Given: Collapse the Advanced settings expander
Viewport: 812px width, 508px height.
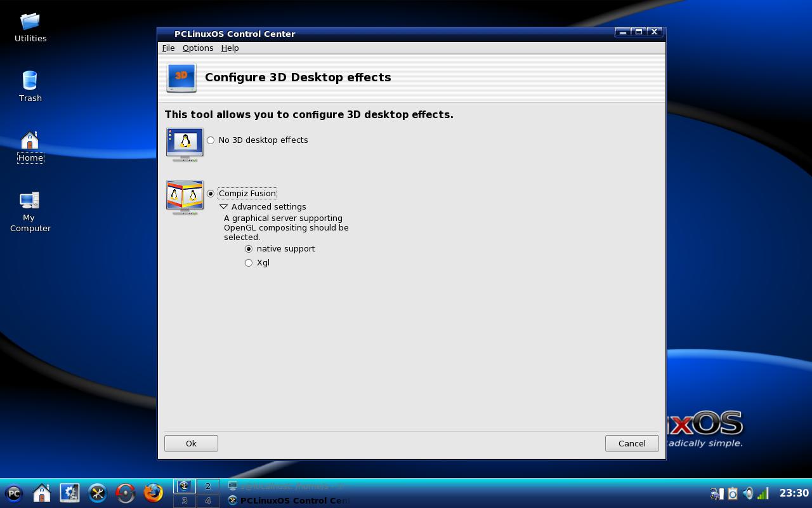Looking at the screenshot, I should [x=223, y=207].
